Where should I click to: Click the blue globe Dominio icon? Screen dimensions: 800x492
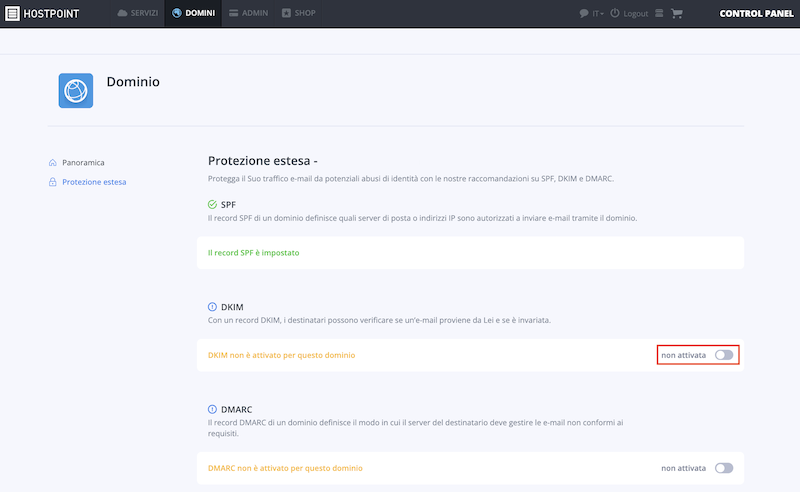pyautogui.click(x=76, y=91)
